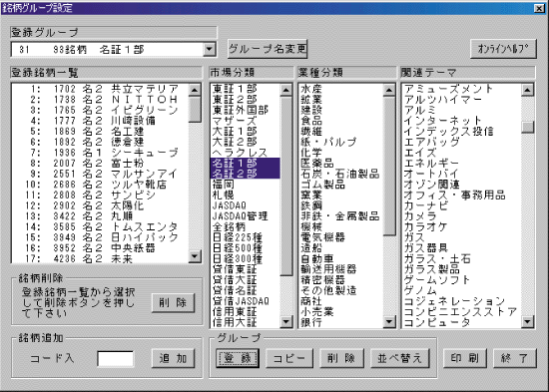
Task: Click the 並べ替え button
Action: coord(400,358)
